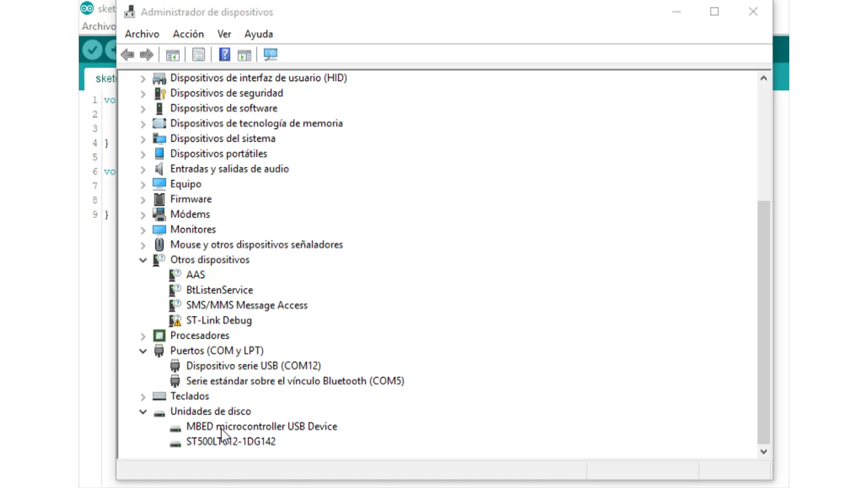Click the Arduino verify checkmark button behind

93,49
